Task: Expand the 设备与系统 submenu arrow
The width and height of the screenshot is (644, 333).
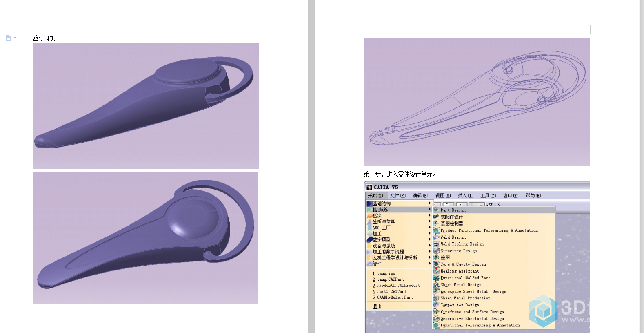Action: [429, 246]
